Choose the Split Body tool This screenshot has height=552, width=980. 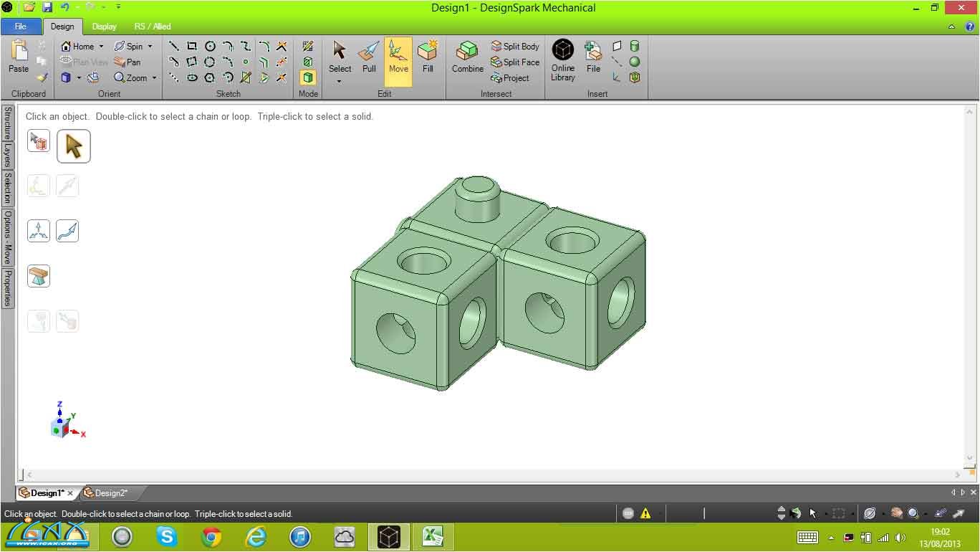pos(515,47)
